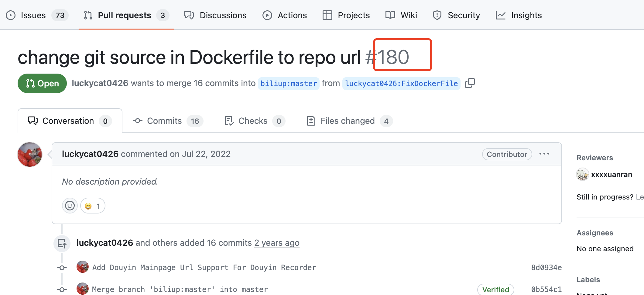
Task: Open the Wiki book icon
Action: [x=390, y=15]
